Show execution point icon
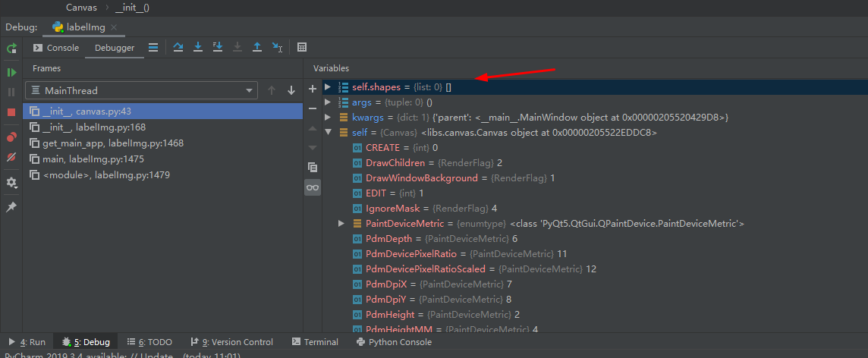 click(x=153, y=48)
